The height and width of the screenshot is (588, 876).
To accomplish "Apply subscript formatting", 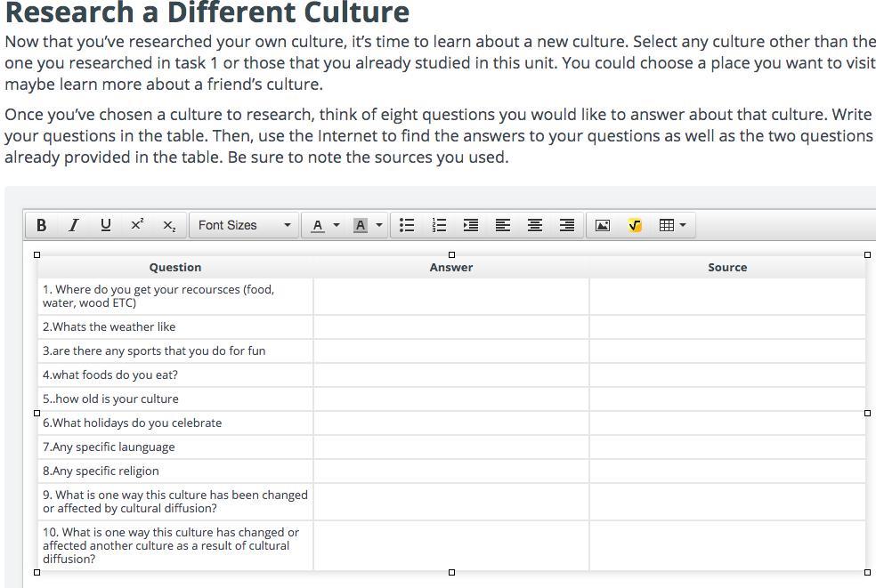I will point(169,225).
